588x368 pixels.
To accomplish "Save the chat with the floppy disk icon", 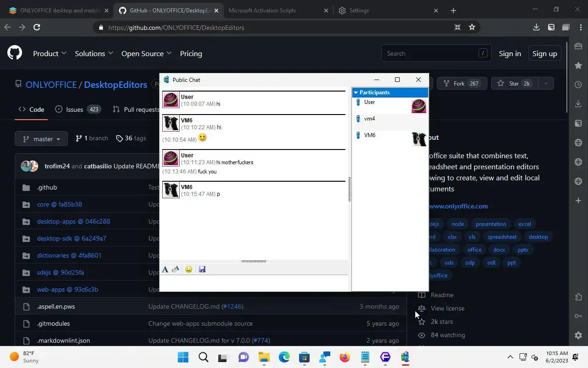I will pos(202,270).
